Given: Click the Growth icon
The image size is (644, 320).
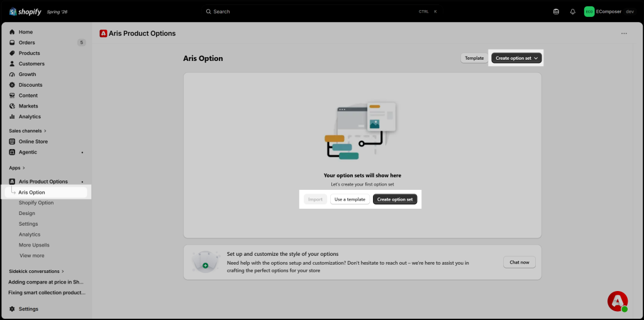Looking at the screenshot, I should click(13, 74).
